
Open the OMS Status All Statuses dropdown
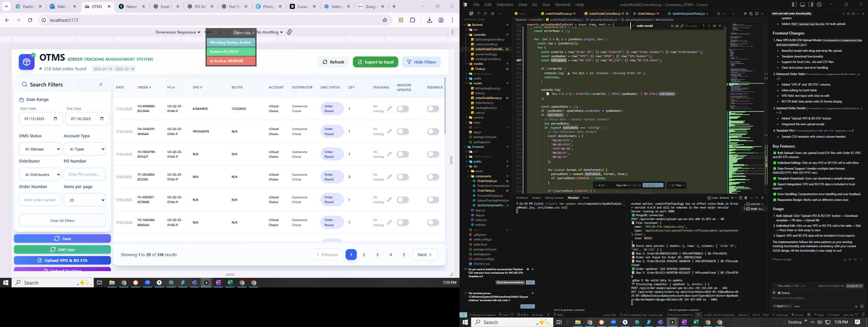[x=40, y=149]
